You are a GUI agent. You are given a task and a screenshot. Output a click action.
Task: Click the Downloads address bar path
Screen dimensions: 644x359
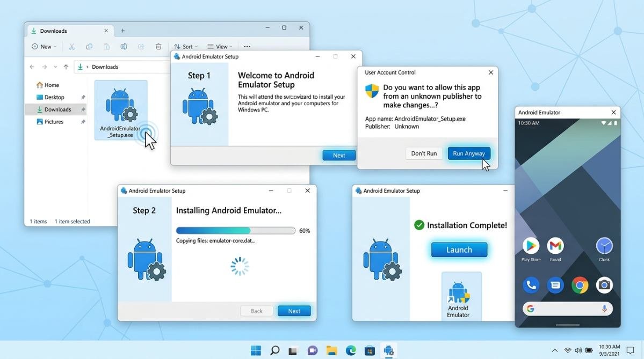click(105, 67)
